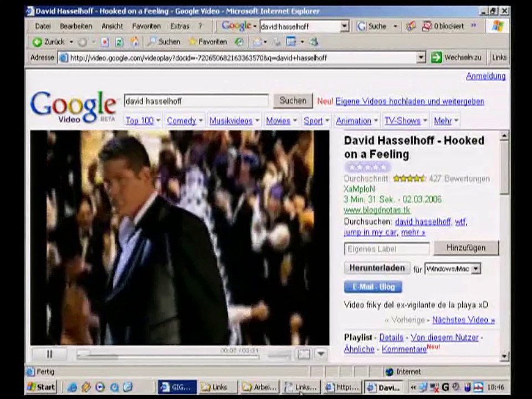The height and width of the screenshot is (399, 532).
Task: Click the mail envelope toolbar icon
Action: pos(258,42)
